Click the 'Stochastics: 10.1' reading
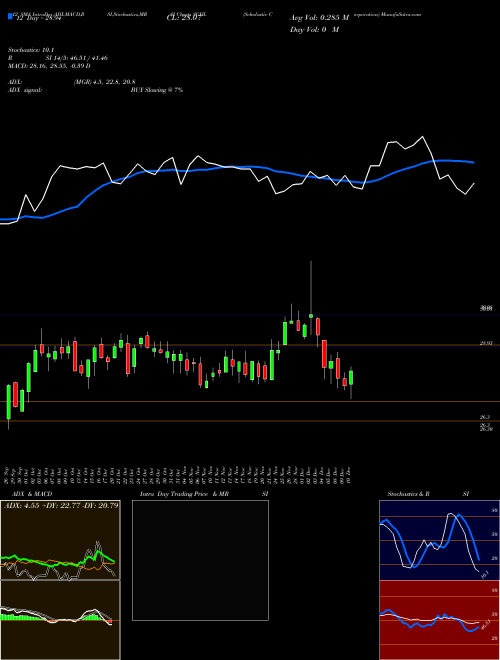Viewport: 500px width, 660px height. (x=31, y=50)
